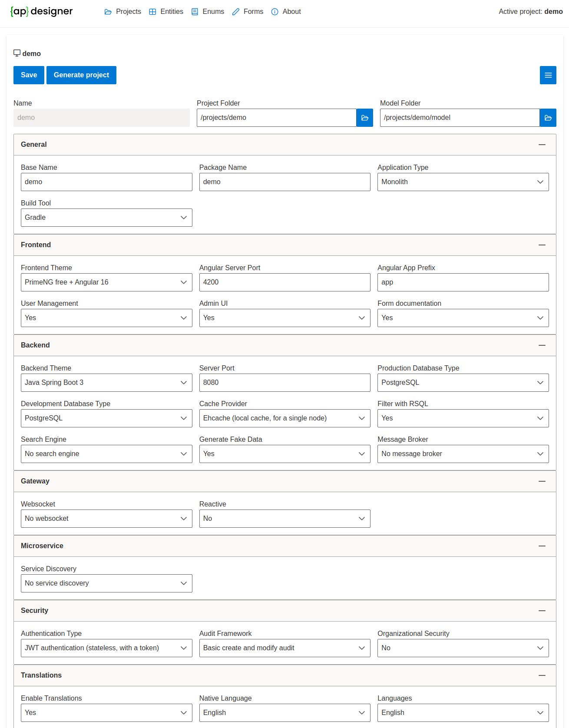Collapse the General section with minus icon

coord(542,145)
